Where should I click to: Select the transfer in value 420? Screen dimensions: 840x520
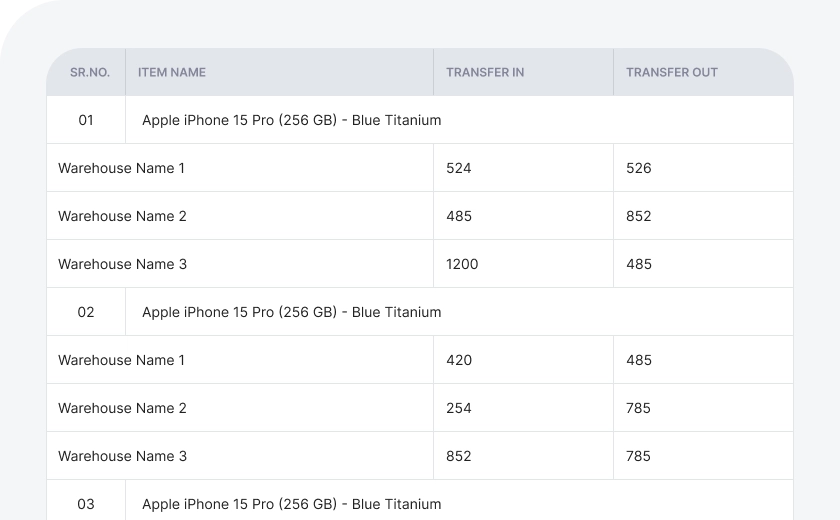coord(459,360)
